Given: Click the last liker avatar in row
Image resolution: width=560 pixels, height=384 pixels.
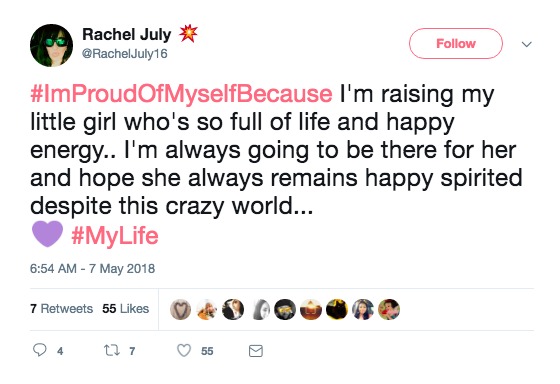Looking at the screenshot, I should 389,309.
